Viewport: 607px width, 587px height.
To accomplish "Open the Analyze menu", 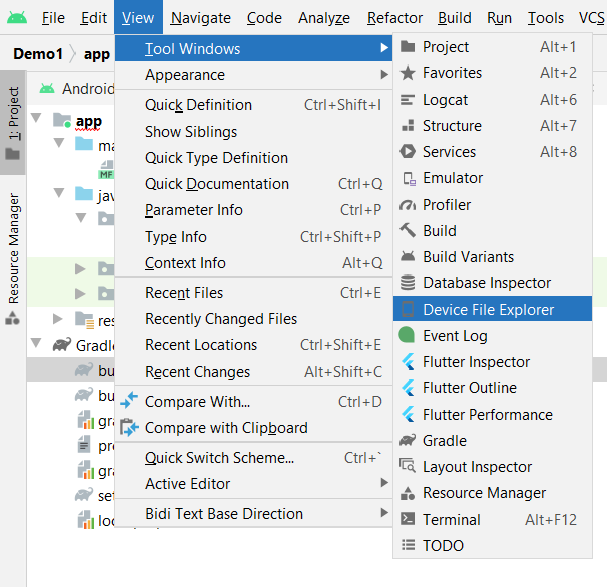I will 324,18.
